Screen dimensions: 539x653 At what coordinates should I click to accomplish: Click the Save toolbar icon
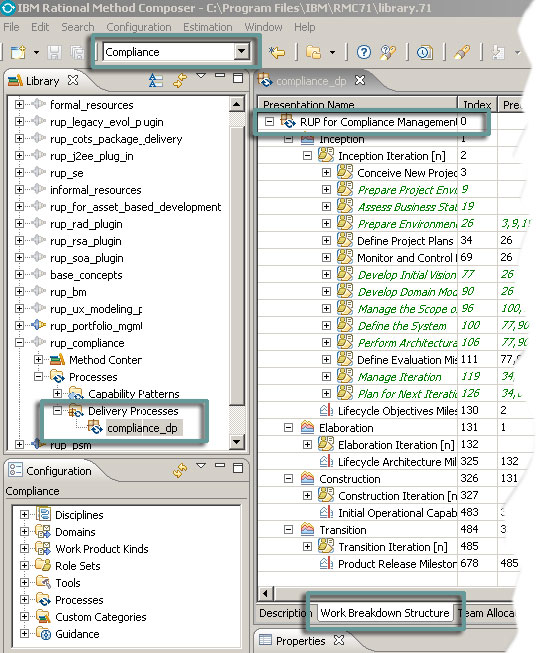tap(55, 52)
